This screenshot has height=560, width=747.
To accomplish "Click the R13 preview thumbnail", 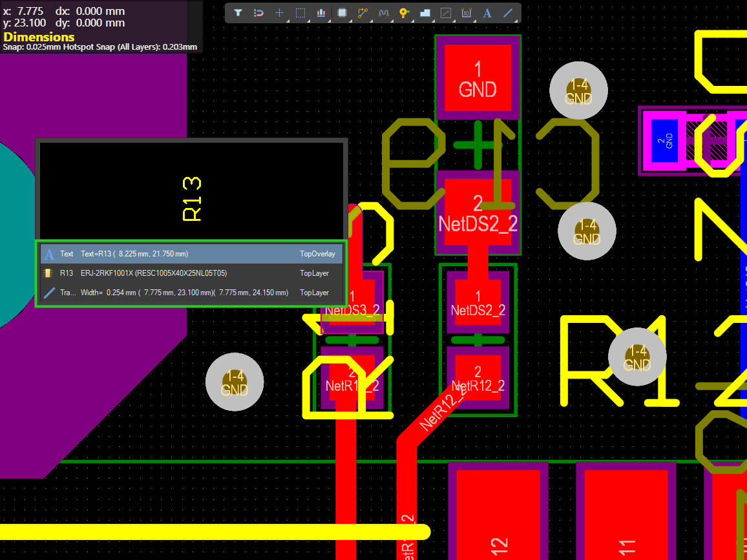I will [x=191, y=191].
